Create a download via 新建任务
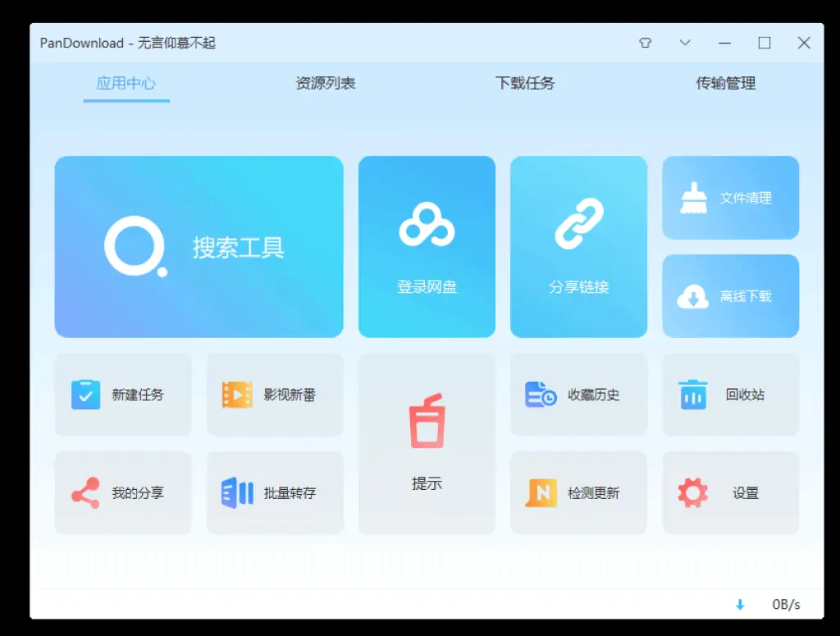The width and height of the screenshot is (840, 636). (123, 395)
